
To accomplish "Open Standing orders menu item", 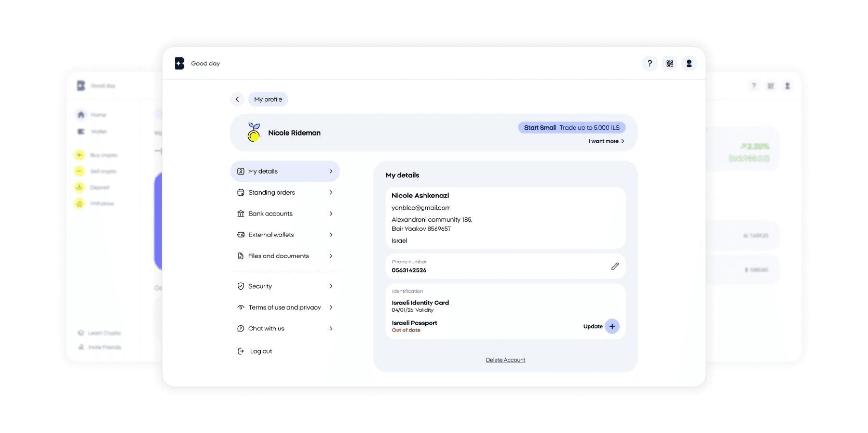I will [285, 193].
